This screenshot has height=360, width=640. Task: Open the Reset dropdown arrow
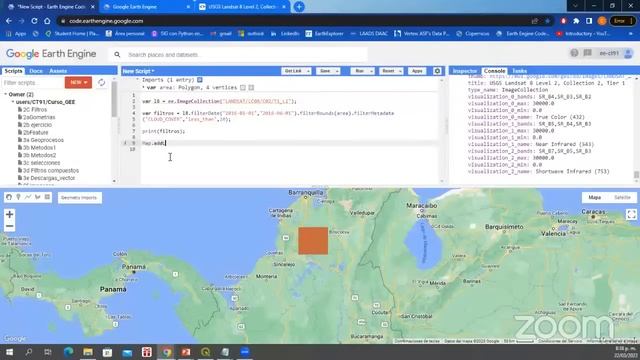coord(400,71)
